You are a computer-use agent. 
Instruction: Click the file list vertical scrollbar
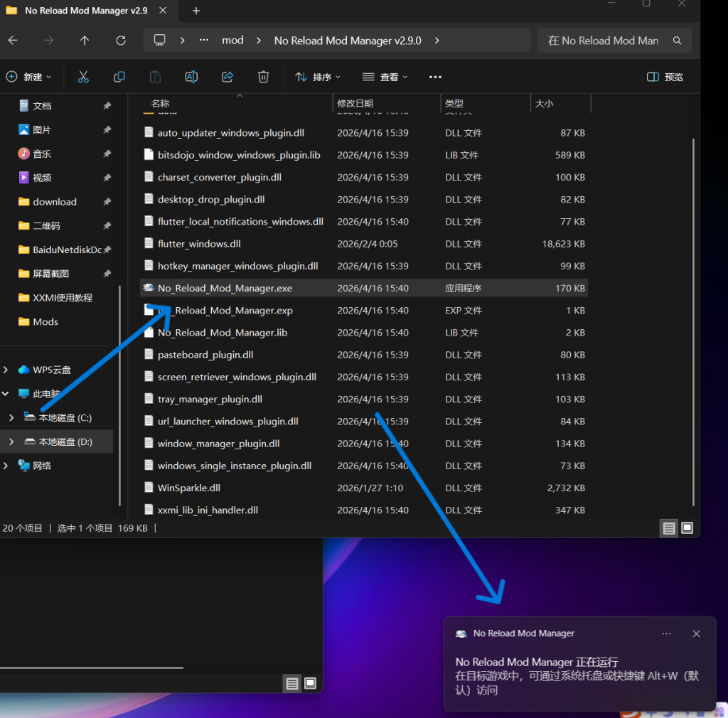[x=694, y=321]
